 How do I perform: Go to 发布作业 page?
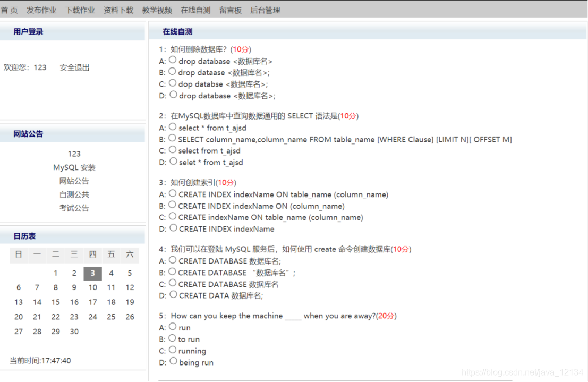click(41, 10)
